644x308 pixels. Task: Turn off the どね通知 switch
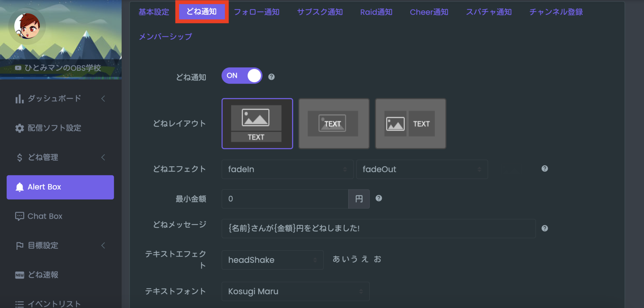(241, 75)
